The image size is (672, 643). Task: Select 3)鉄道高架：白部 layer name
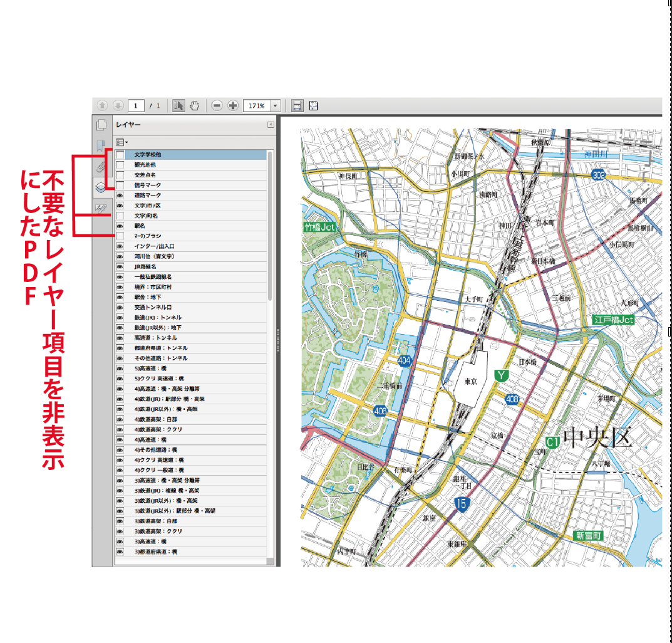pyautogui.click(x=155, y=521)
